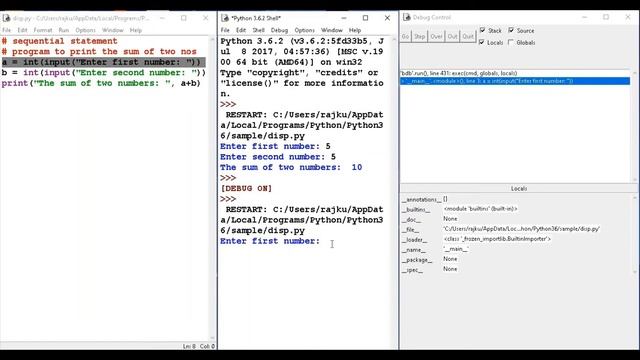Click the '# sequential statement' comment
640x360 pixels.
pos(59,41)
